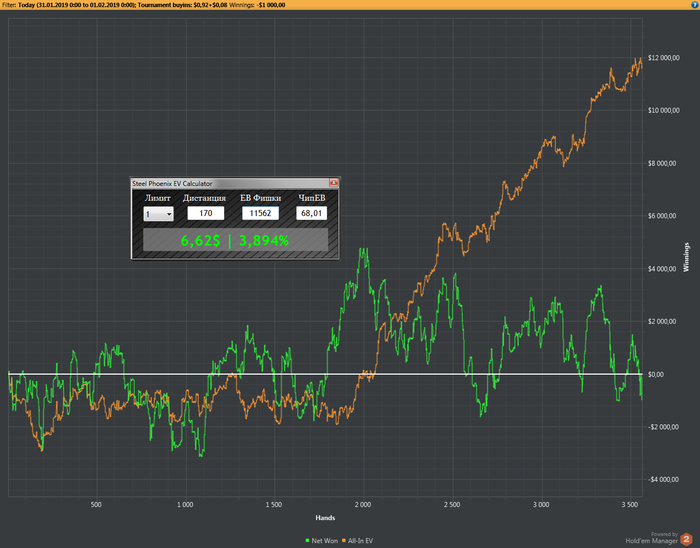The width and height of the screenshot is (700, 548).
Task: Close the Steel Phoenix EV Calculator window
Action: tap(333, 183)
